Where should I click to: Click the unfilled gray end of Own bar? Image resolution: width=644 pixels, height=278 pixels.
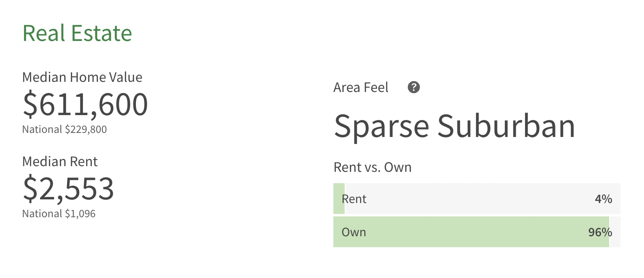click(615, 232)
